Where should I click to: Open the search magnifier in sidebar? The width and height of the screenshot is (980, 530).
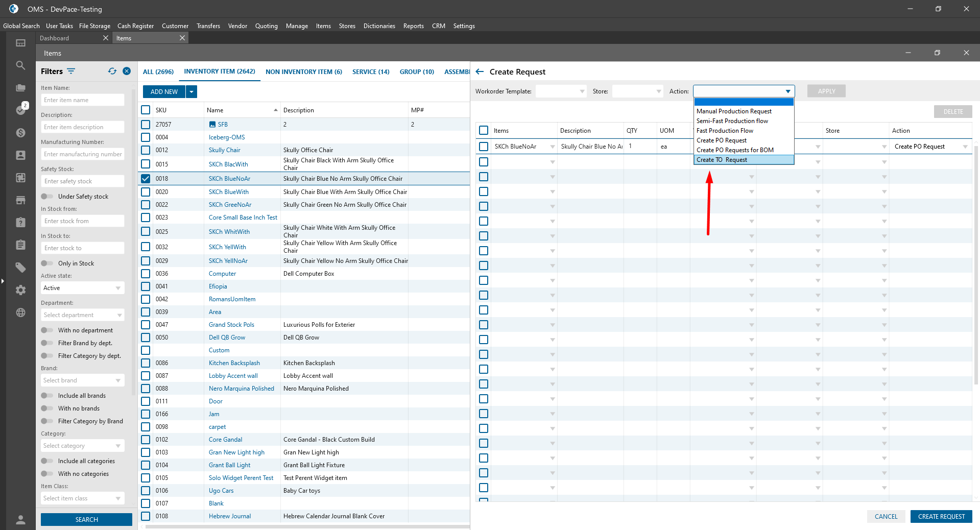coord(20,65)
